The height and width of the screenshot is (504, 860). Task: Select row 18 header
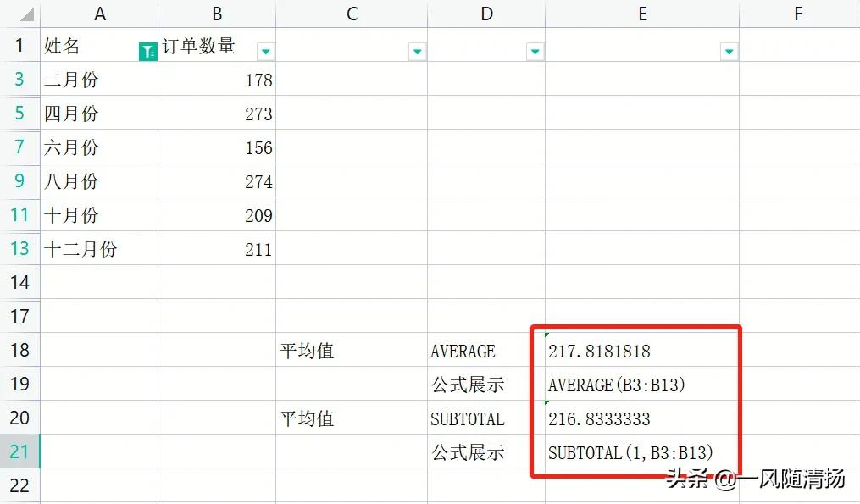click(19, 350)
